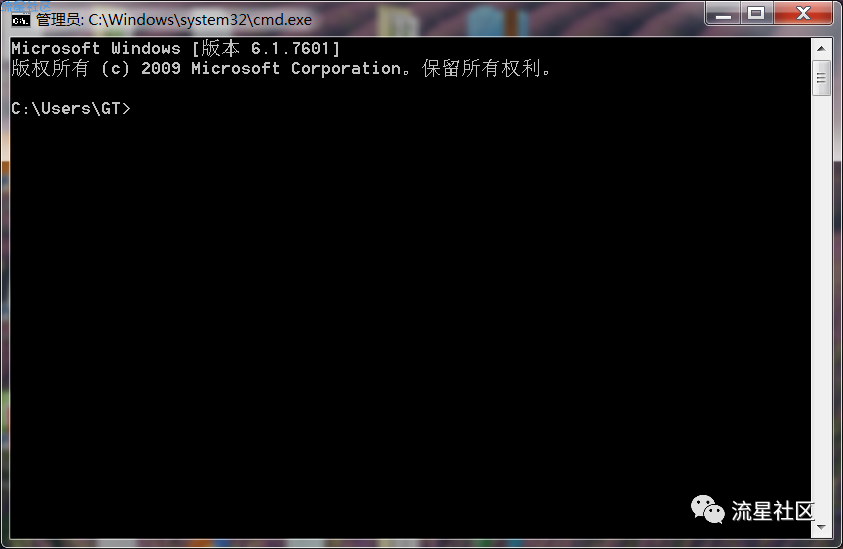This screenshot has width=843, height=549.
Task: Click the 管理员 label in the title bar
Action: tap(59, 20)
